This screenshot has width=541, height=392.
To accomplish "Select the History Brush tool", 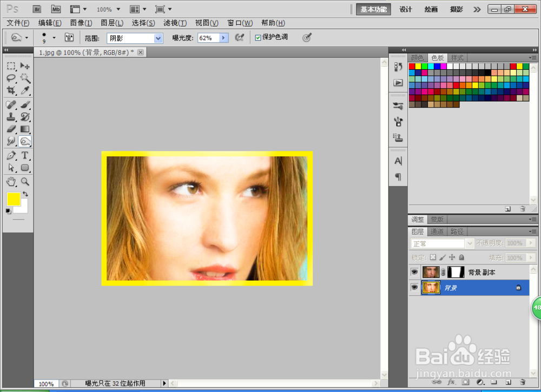I will (x=25, y=117).
